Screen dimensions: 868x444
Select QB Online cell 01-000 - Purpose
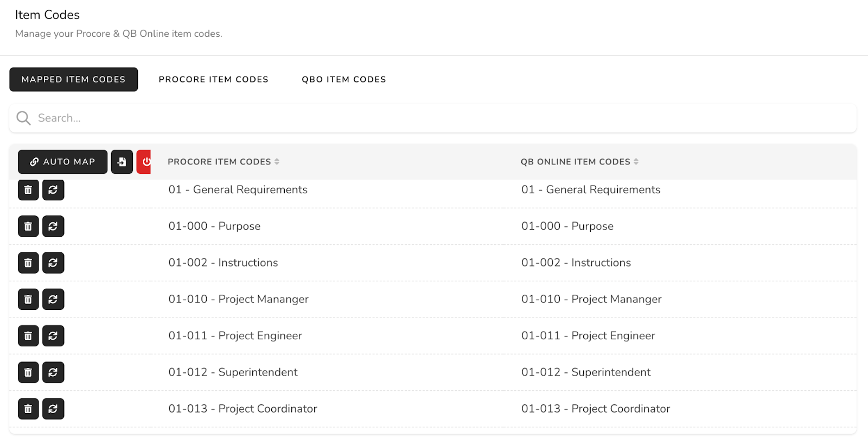(567, 226)
